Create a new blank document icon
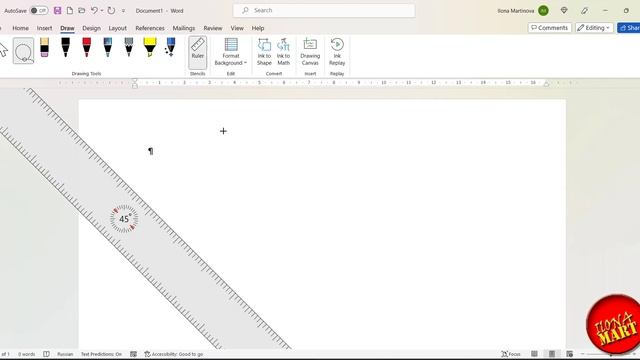The width and height of the screenshot is (640, 360). pyautogui.click(x=70, y=11)
